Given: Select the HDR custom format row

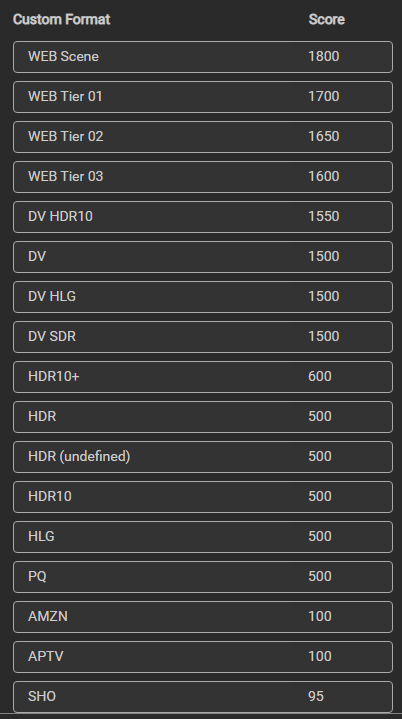Looking at the screenshot, I should [203, 417].
